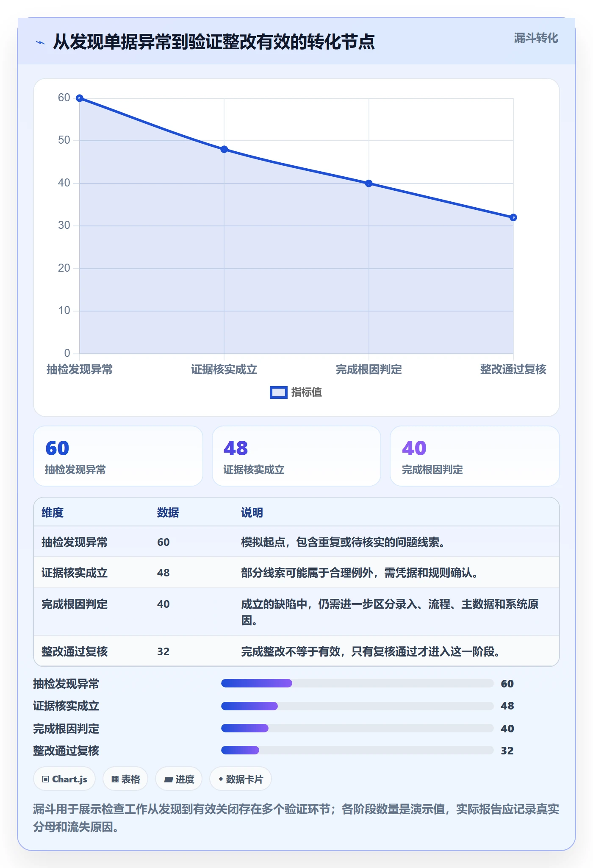Viewport: 593px width, 868px height.
Task: Click the progress bar for 抽检发现异常
Action: (357, 683)
